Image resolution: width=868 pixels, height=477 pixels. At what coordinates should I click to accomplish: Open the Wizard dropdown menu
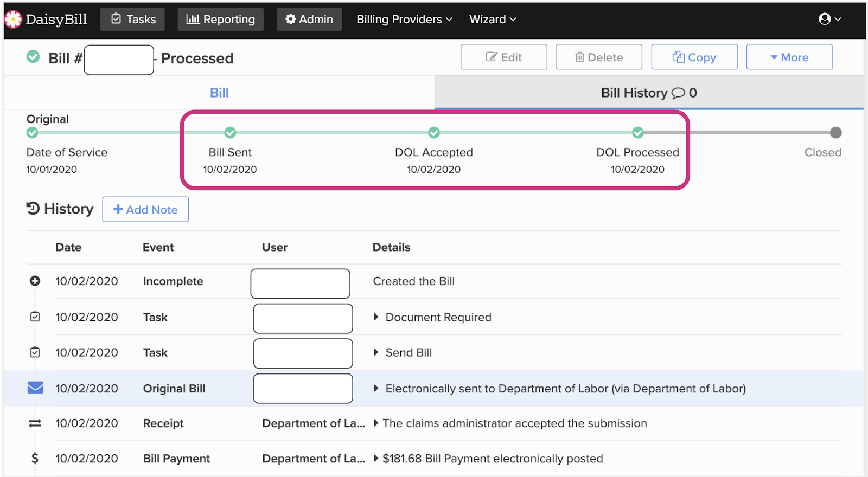(493, 20)
